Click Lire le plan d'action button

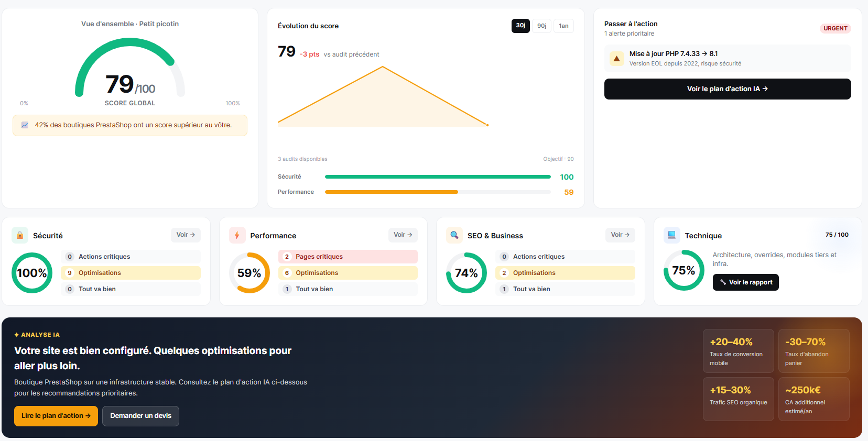tap(56, 416)
